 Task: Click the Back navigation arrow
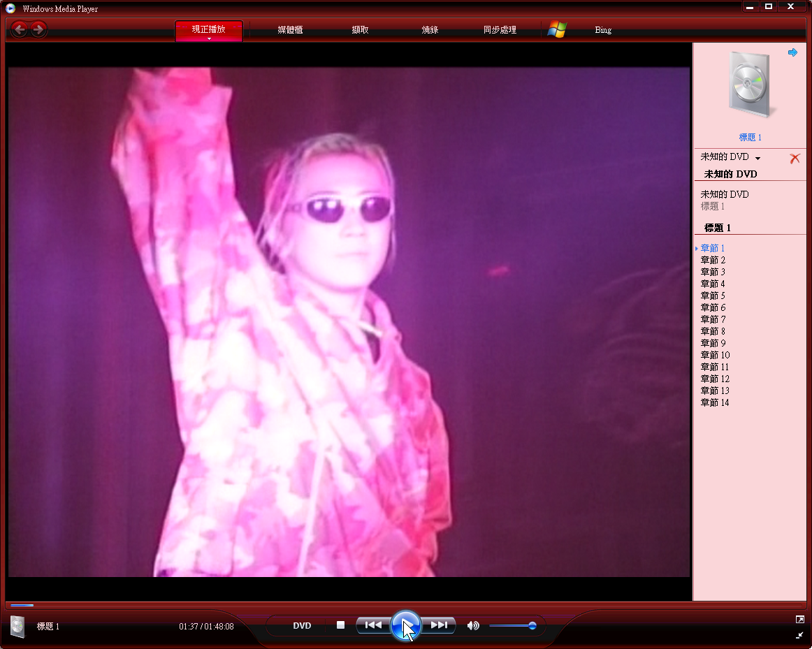click(x=20, y=29)
